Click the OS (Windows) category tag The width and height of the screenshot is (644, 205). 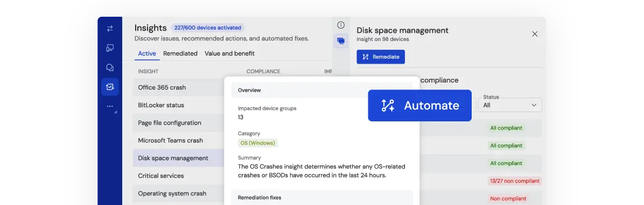point(258,143)
